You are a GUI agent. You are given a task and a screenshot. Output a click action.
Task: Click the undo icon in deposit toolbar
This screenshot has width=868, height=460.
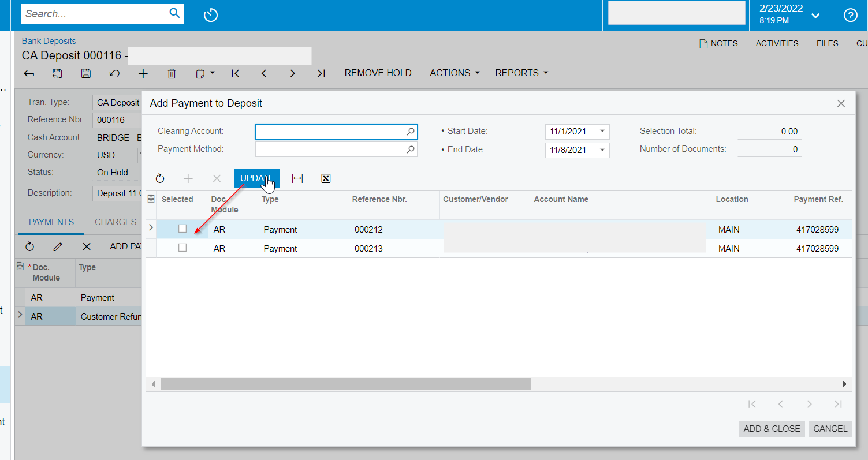114,73
